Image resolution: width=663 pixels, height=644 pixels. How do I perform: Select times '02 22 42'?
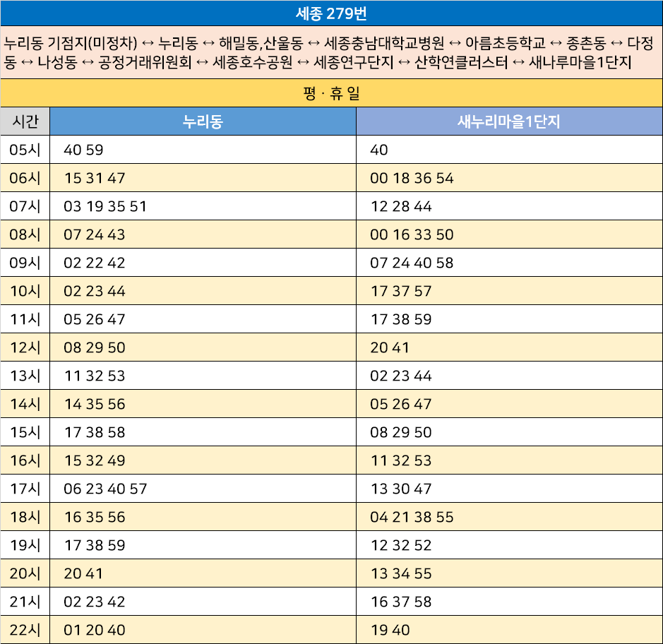click(x=95, y=263)
